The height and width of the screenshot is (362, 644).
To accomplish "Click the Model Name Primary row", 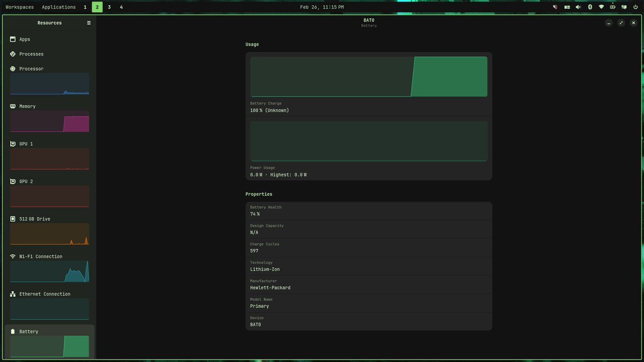I will click(369, 303).
